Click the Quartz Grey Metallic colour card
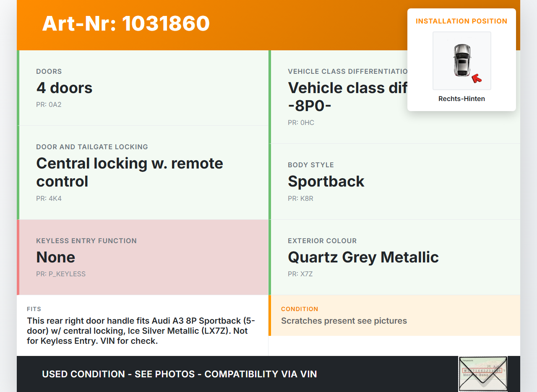537x392 pixels. pos(394,257)
